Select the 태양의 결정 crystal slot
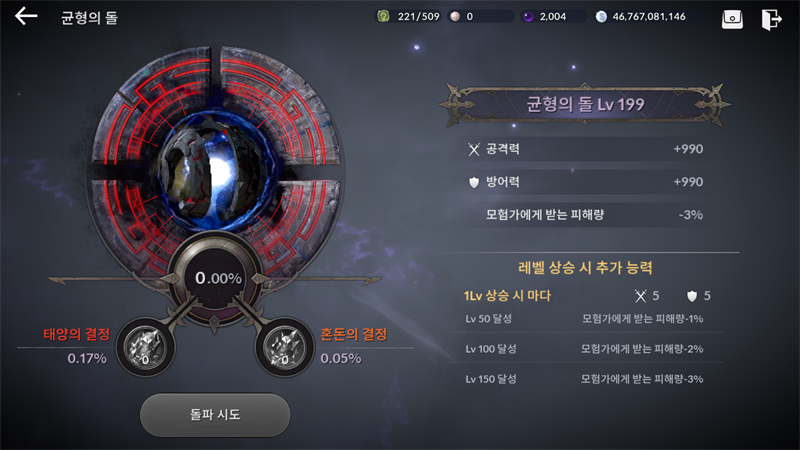 pos(145,347)
